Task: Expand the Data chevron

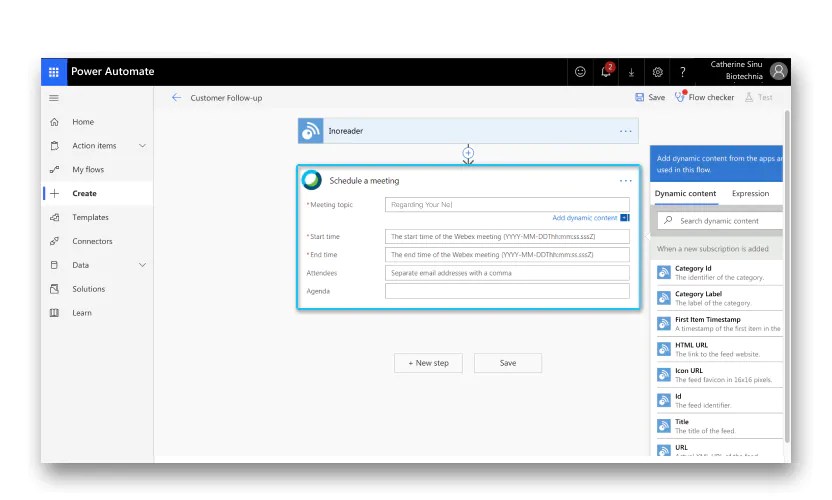Action: click(142, 265)
